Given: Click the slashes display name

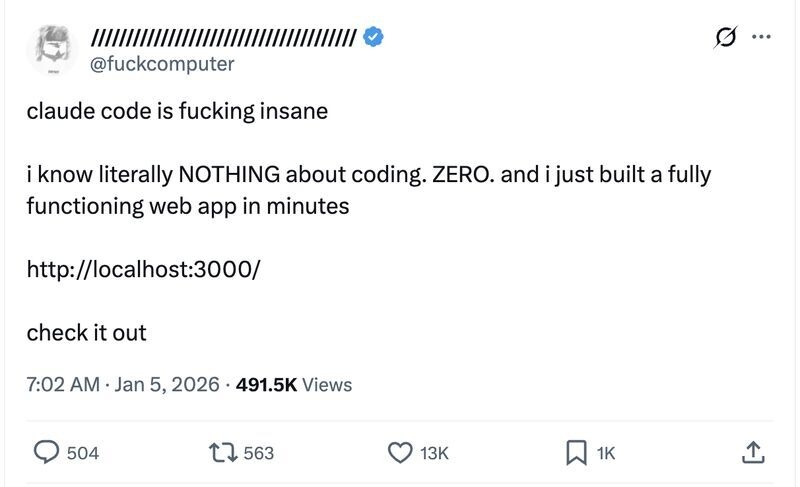Looking at the screenshot, I should click(223, 39).
